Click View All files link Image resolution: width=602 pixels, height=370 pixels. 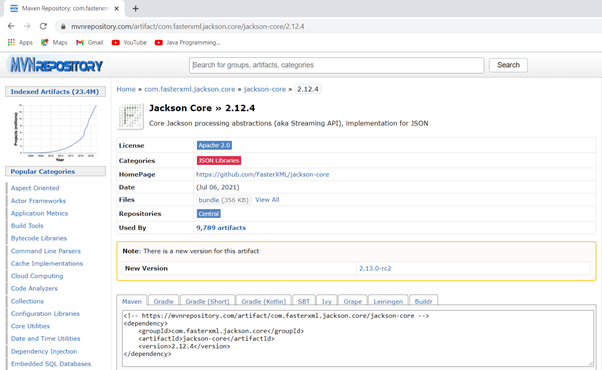[267, 200]
